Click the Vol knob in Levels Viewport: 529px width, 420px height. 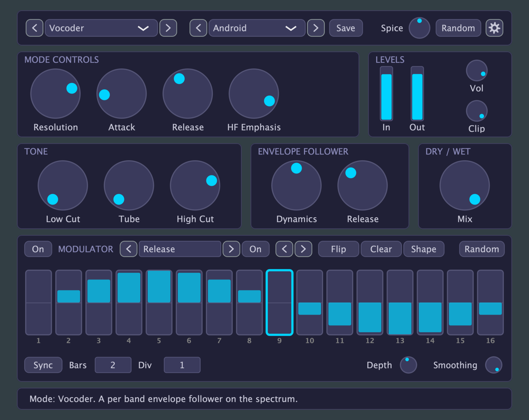[477, 70]
